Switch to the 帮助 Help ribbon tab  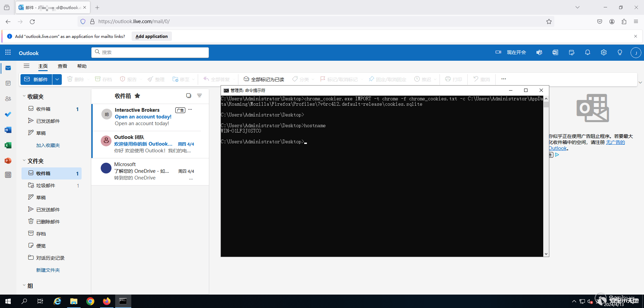point(82,66)
